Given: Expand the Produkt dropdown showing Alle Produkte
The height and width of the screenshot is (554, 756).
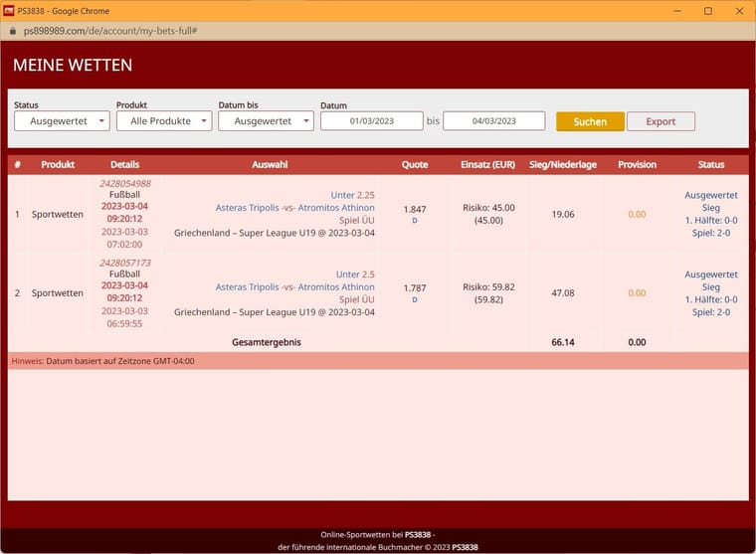Looking at the screenshot, I should [164, 121].
